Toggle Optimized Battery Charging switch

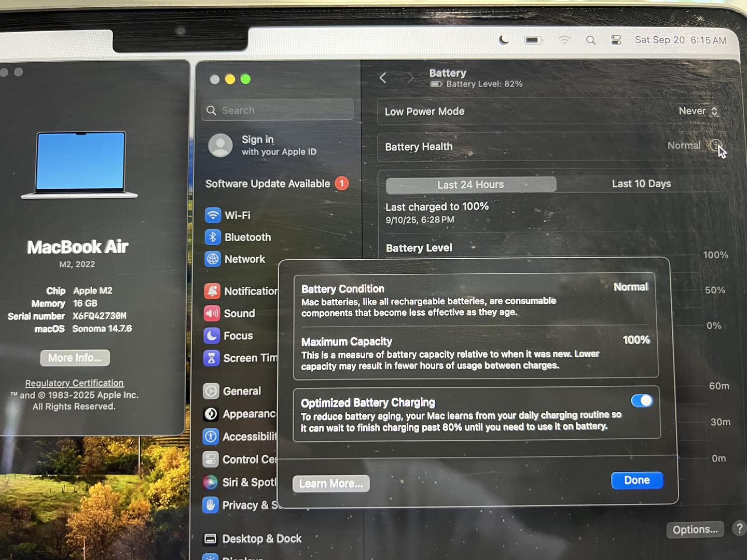(642, 401)
